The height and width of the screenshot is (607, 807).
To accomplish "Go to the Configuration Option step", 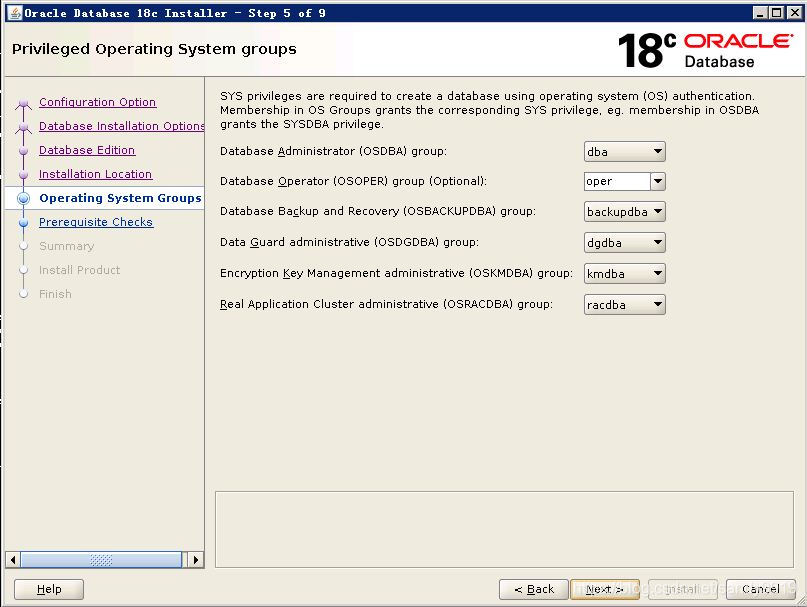I will [x=97, y=102].
